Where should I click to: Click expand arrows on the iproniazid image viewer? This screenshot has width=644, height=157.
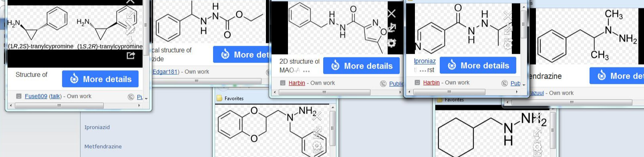coord(508,29)
